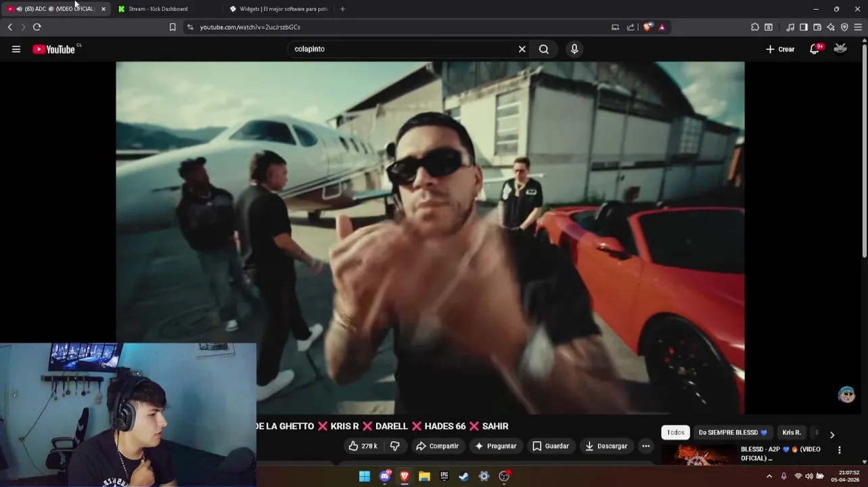Viewport: 868px width, 487px height.
Task: Share this page from address bar
Action: coord(631,27)
